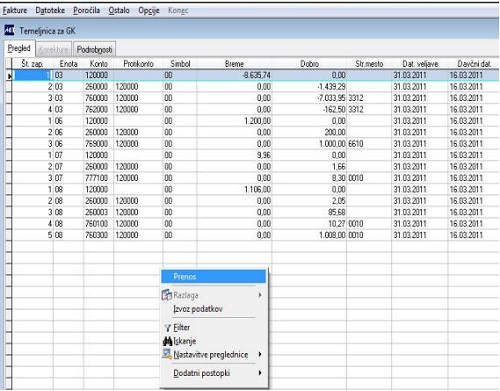Select the Konto cell 762000

click(99, 109)
